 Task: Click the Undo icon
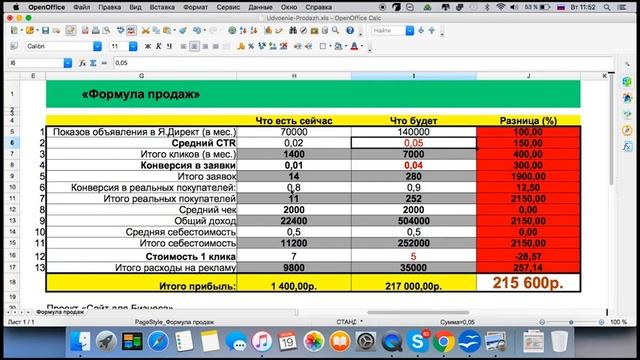[197, 31]
